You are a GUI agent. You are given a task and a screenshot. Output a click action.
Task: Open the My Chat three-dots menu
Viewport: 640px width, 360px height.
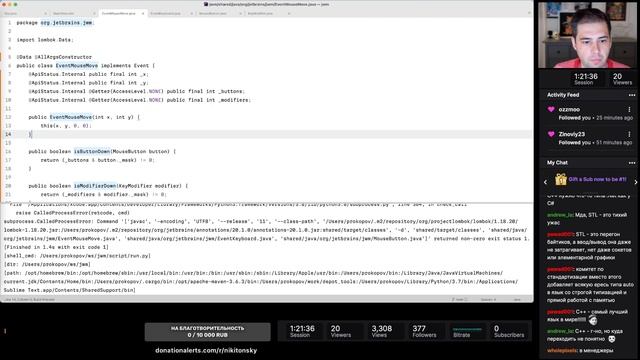(631, 163)
